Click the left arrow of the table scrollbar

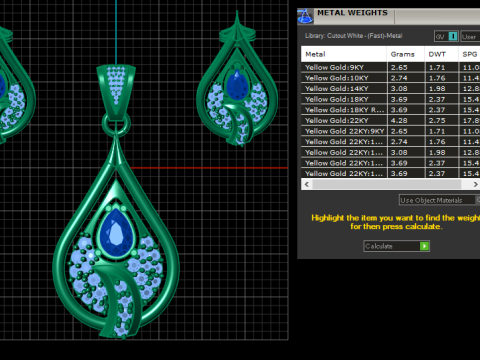[307, 184]
